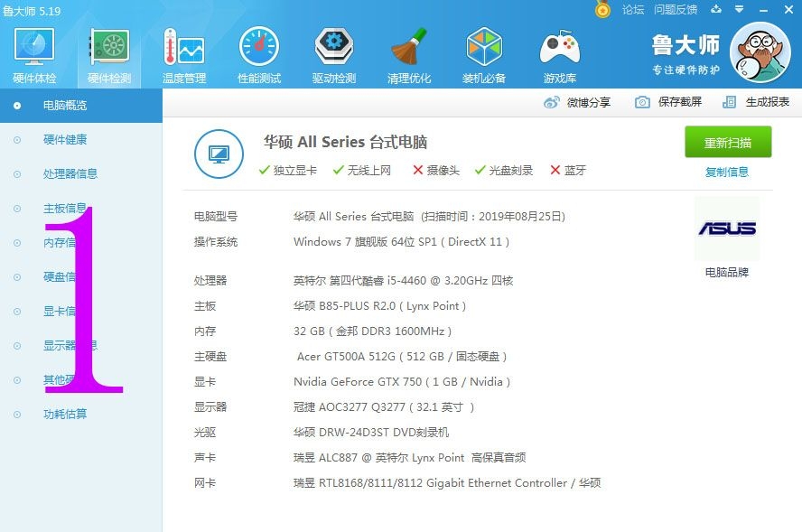
Task: Click the heading 华硕 All Series 台式电脑
Action: [x=345, y=142]
